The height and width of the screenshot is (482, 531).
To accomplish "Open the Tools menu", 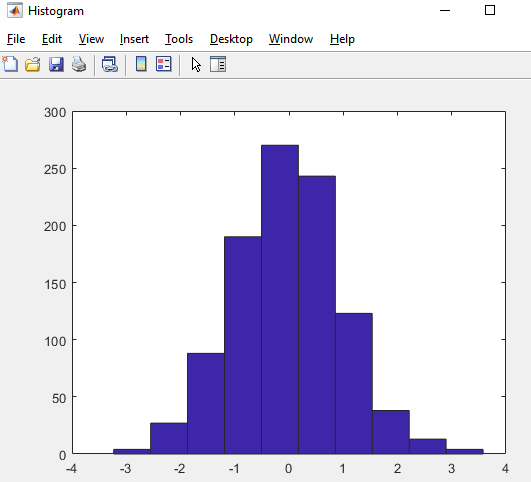I will click(179, 39).
